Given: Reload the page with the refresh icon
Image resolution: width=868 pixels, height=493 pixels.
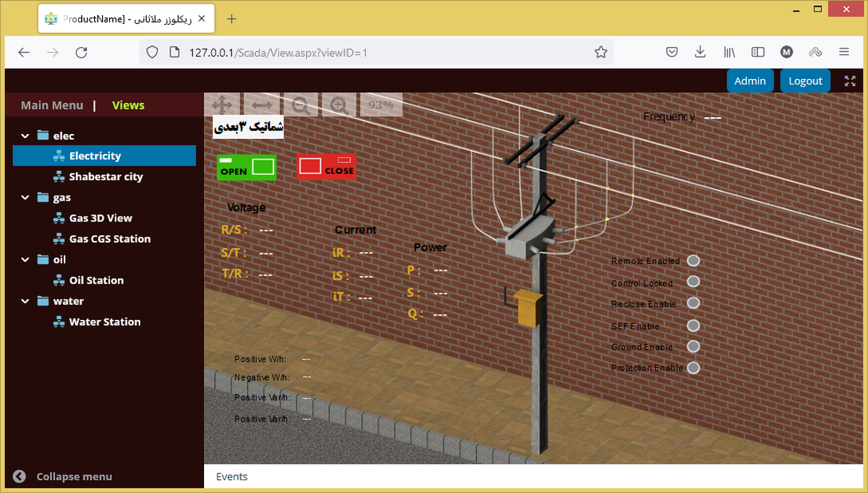Looking at the screenshot, I should point(81,52).
